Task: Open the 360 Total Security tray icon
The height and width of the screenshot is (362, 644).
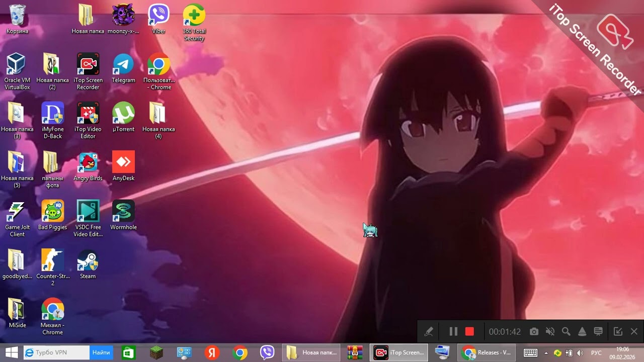Action: [x=557, y=352]
